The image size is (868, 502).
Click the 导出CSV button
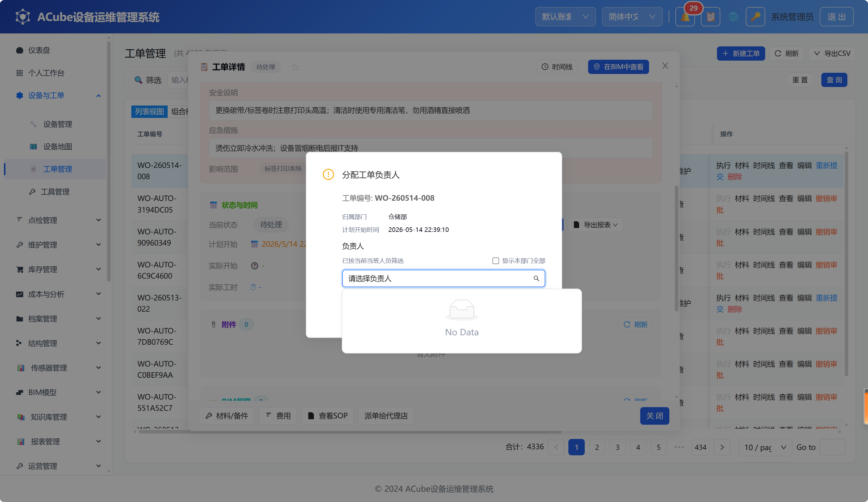point(832,53)
